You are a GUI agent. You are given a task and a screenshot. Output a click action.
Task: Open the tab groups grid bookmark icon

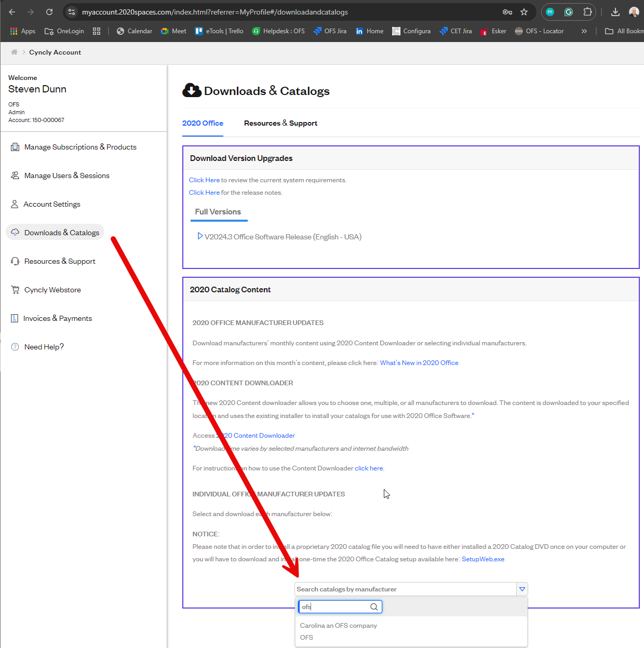(97, 31)
